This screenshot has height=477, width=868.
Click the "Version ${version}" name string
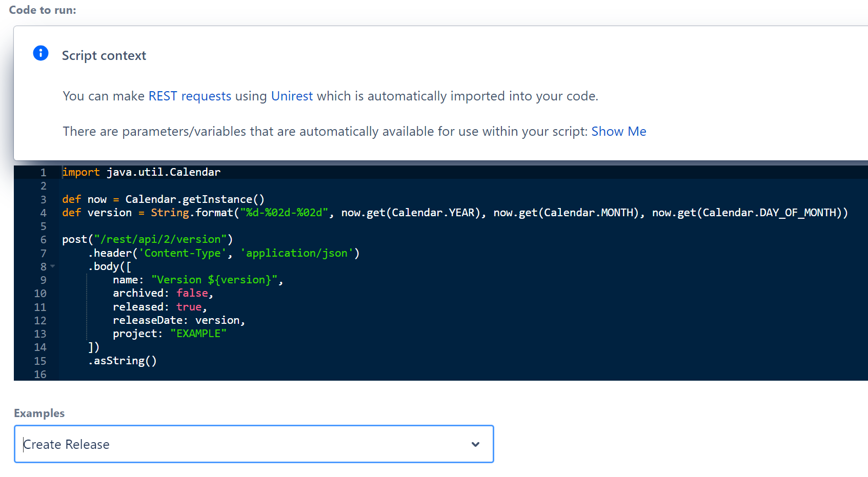coord(214,280)
